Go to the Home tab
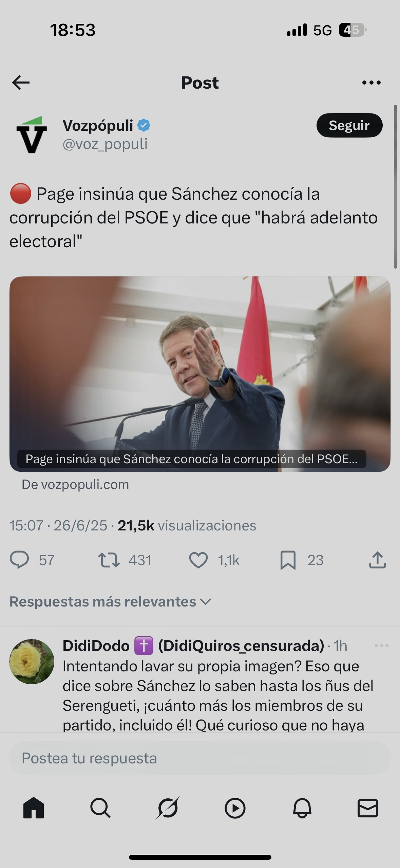The image size is (400, 868). click(34, 808)
